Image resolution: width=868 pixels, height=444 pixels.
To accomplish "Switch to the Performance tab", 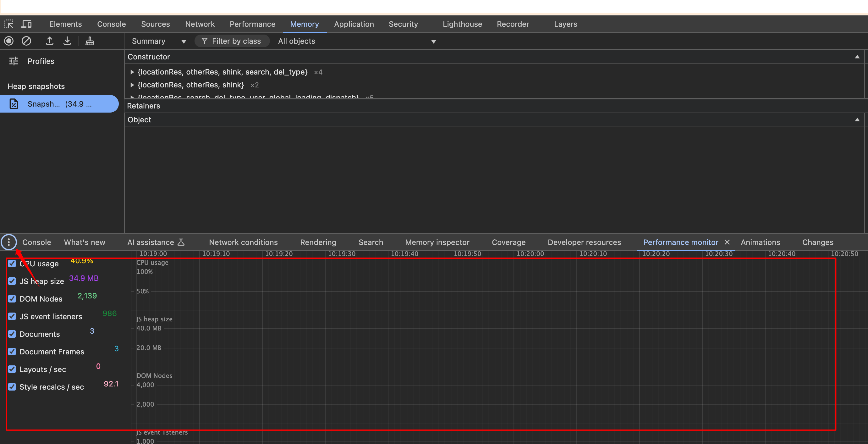I will point(252,24).
